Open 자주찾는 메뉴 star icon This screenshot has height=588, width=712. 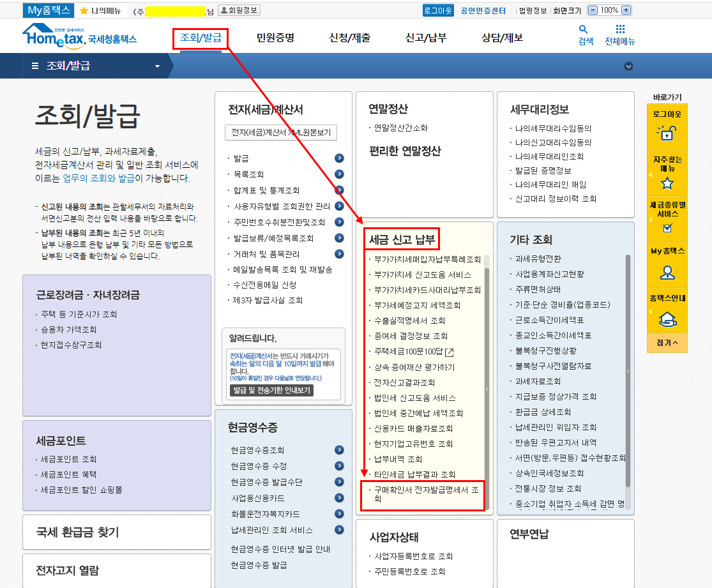coord(667,183)
